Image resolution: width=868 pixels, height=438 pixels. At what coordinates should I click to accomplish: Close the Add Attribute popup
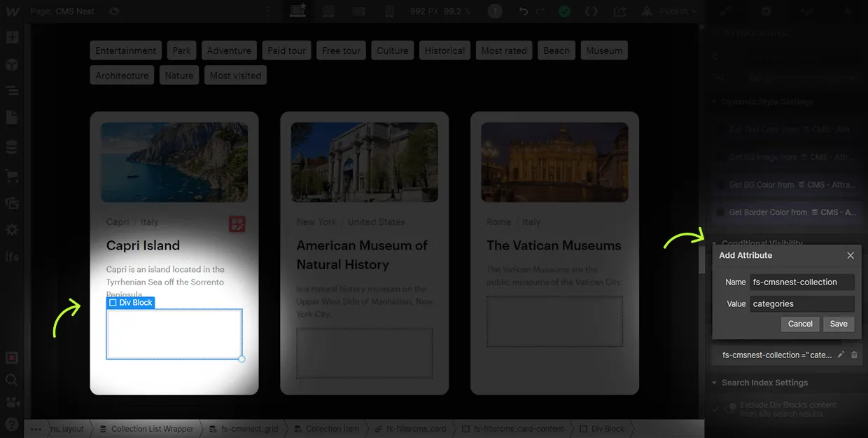pyautogui.click(x=850, y=256)
